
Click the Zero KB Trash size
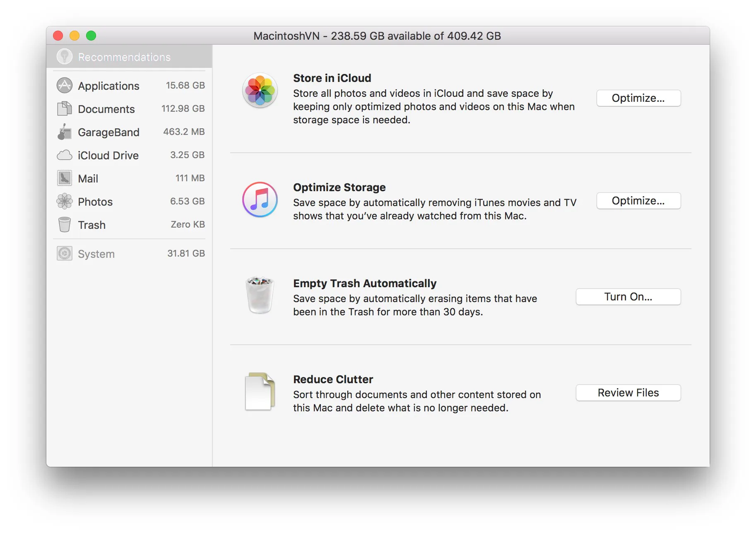pos(188,224)
